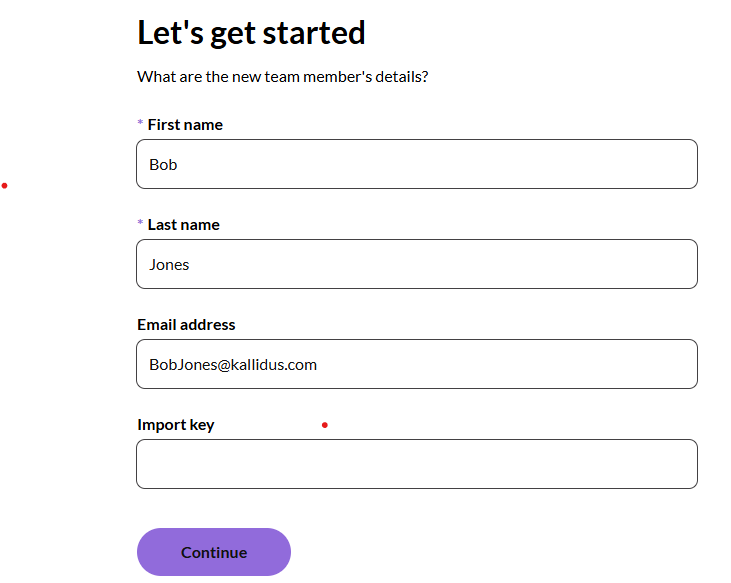Select the empty Import key field
The image size is (731, 583).
[416, 464]
